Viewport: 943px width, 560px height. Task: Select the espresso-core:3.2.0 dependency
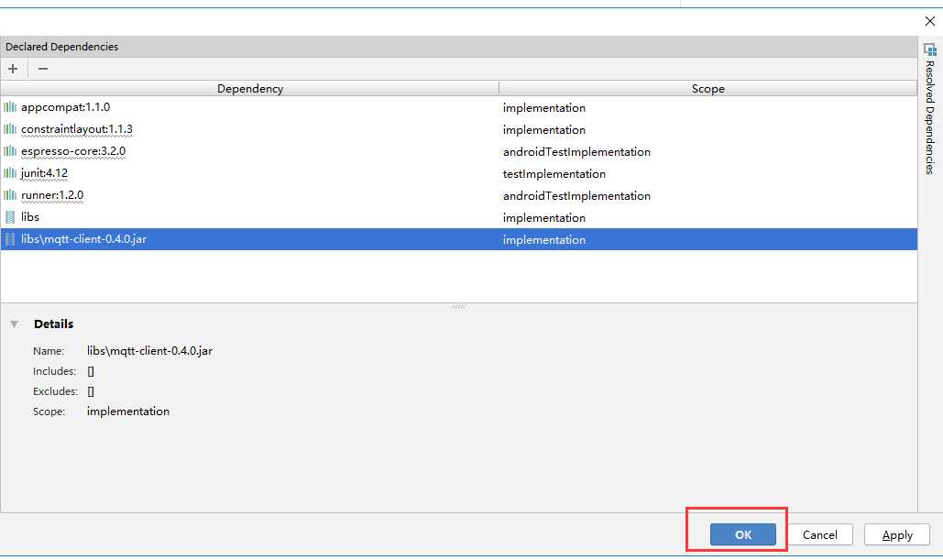73,151
